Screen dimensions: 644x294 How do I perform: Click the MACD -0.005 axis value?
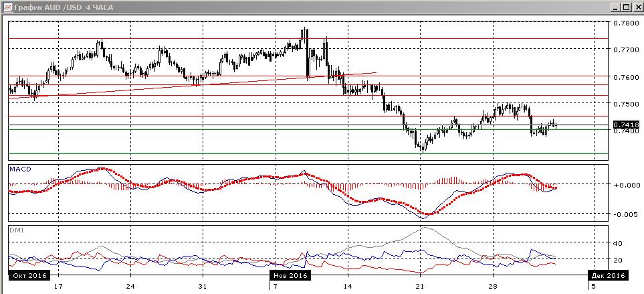point(625,214)
